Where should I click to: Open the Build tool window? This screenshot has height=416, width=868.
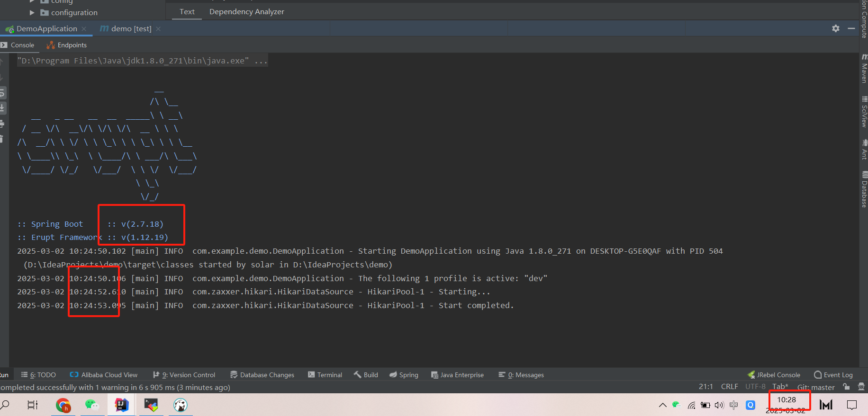[x=366, y=375]
